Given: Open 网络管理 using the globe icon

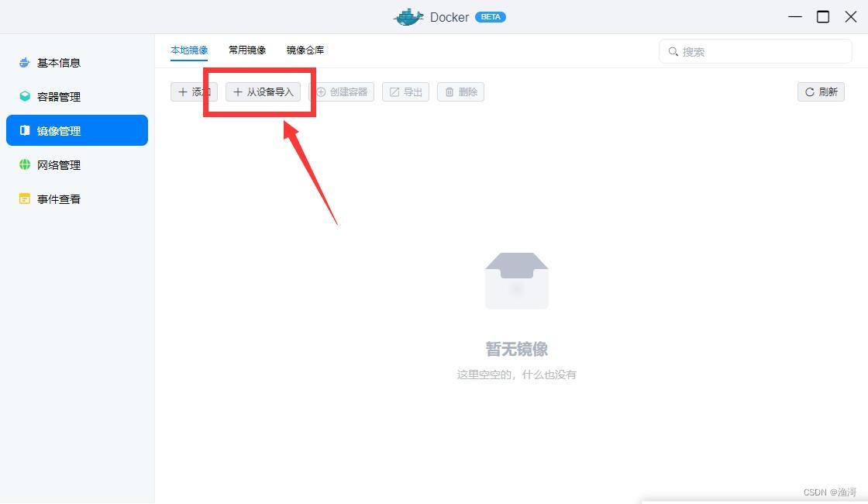Looking at the screenshot, I should [24, 164].
